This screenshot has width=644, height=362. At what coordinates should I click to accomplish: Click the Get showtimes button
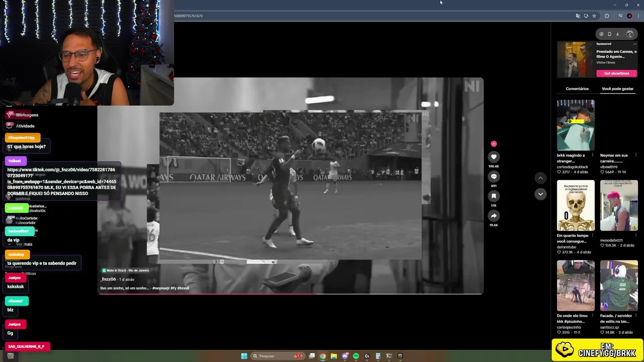tap(617, 73)
